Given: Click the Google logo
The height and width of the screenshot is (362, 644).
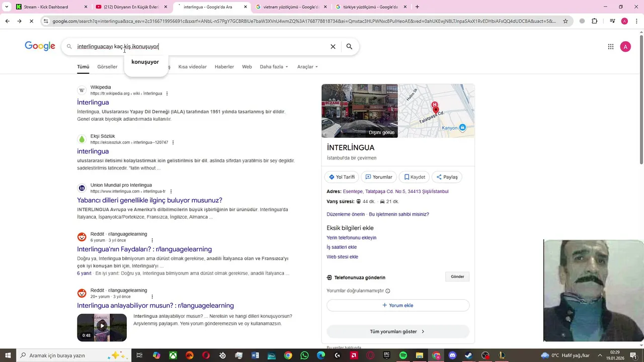Looking at the screenshot, I should coord(40,46).
